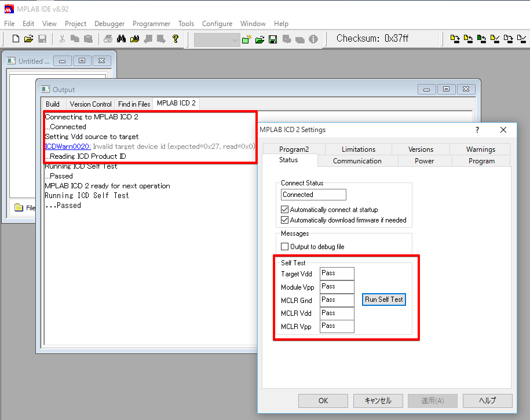Click the Open File folder icon
530x420 pixels.
29,39
